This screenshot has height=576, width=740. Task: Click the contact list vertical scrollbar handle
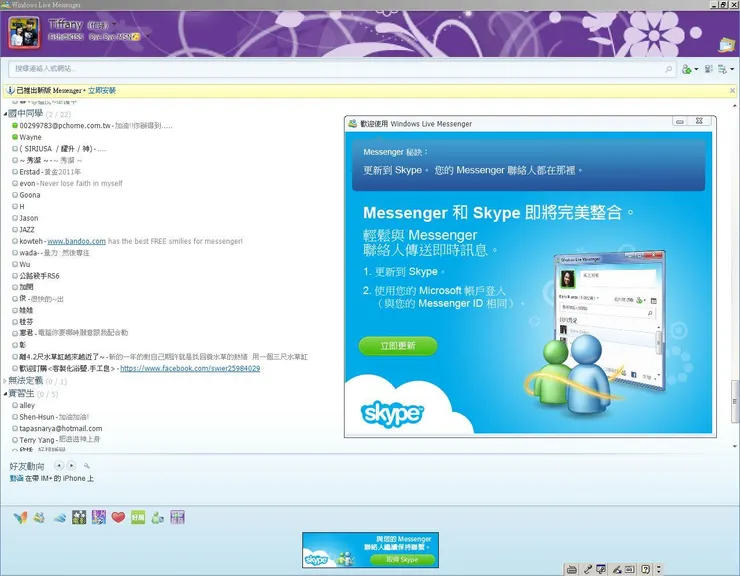point(735,401)
